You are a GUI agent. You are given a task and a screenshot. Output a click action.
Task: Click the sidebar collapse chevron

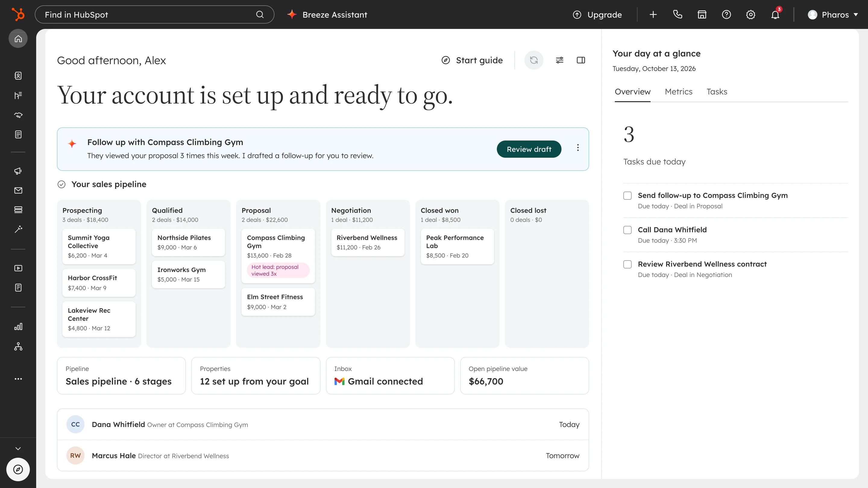[x=18, y=449]
